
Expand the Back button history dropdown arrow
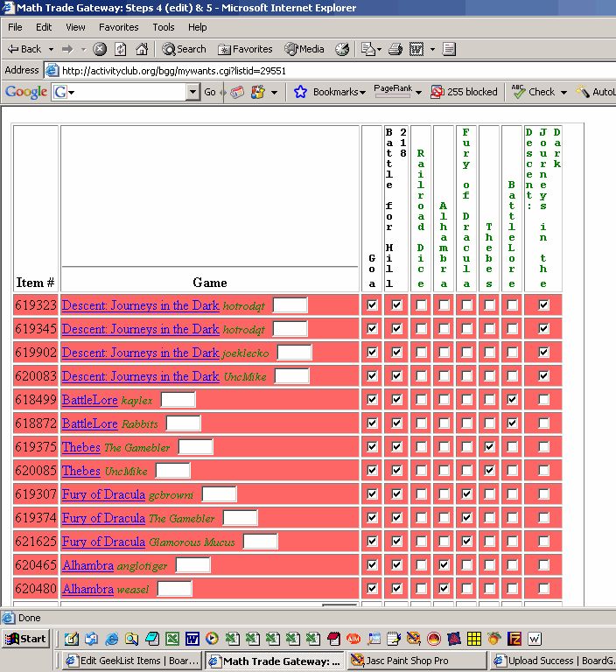[52, 49]
